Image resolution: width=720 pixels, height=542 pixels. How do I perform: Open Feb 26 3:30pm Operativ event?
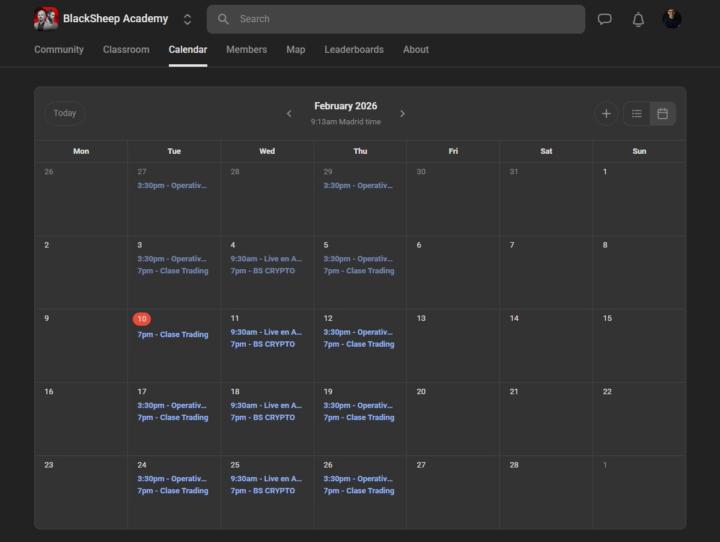[358, 479]
